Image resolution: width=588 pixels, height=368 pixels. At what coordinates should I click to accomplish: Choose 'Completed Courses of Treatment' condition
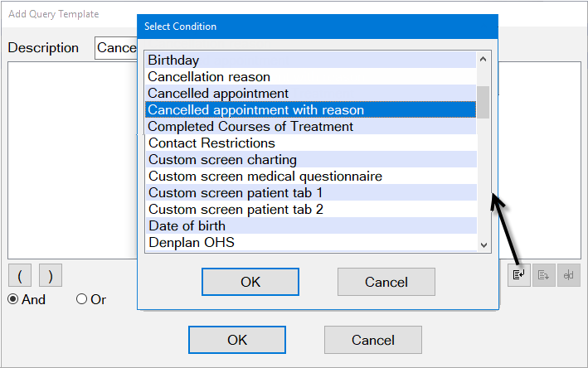310,126
